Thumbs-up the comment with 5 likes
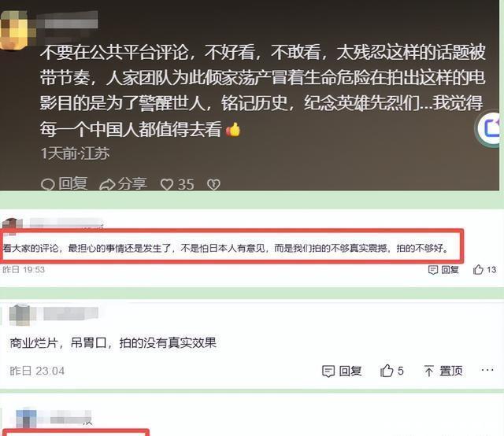Viewport: 504px width, 436px height. [x=392, y=371]
